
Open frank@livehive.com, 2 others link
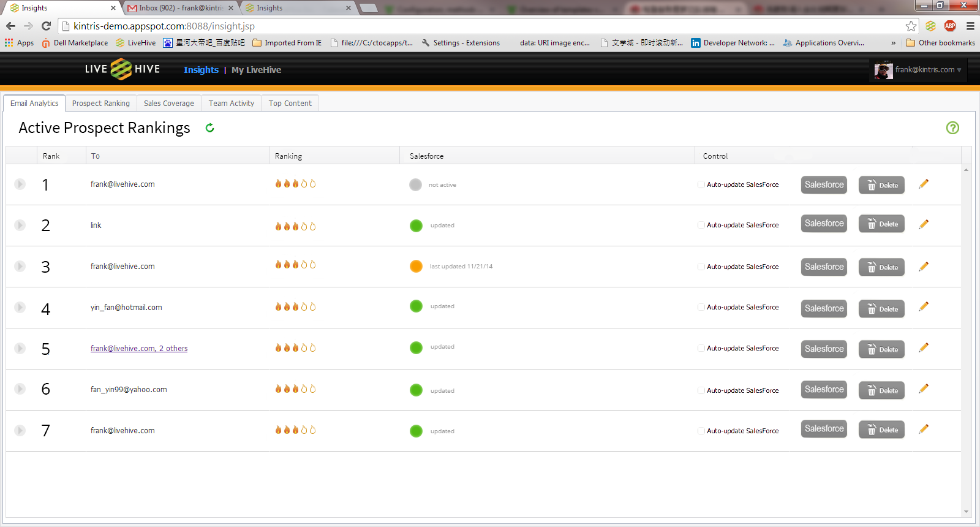coord(139,348)
